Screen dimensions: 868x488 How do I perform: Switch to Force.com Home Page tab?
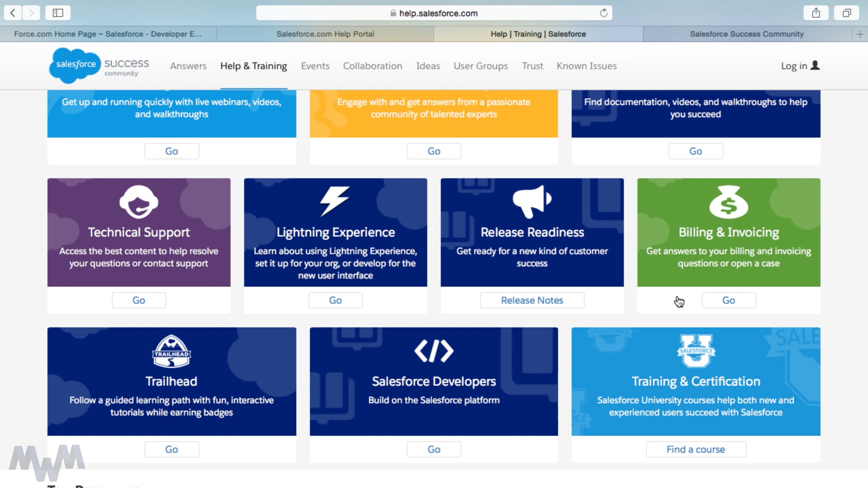(108, 34)
